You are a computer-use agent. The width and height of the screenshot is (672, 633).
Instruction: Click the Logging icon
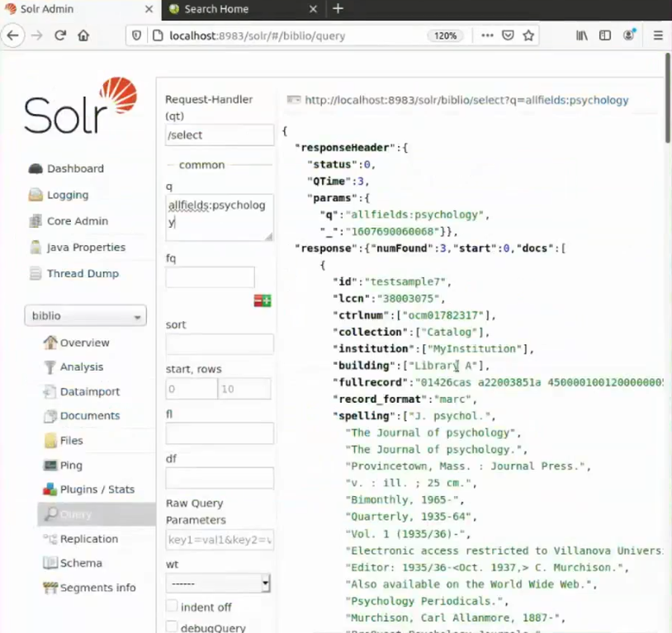coord(35,195)
